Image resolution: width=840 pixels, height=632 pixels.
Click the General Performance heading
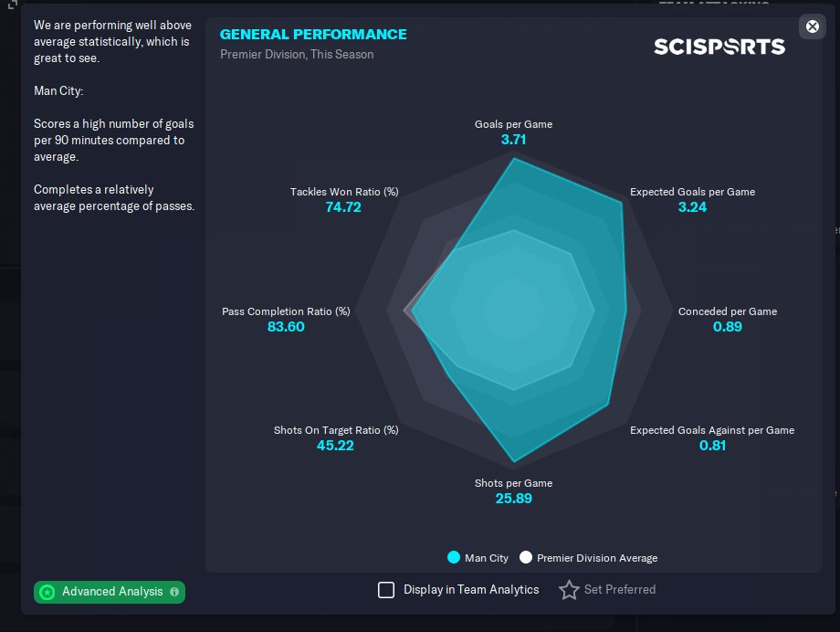click(313, 35)
